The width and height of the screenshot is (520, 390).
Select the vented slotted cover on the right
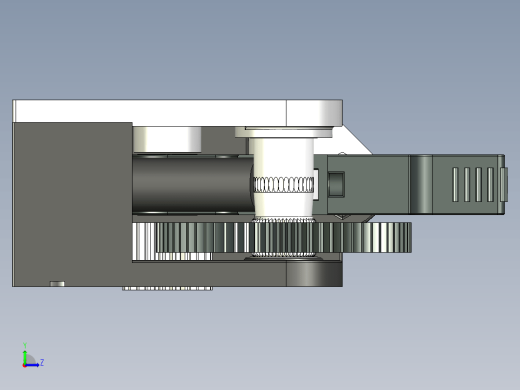pyautogui.click(x=468, y=184)
